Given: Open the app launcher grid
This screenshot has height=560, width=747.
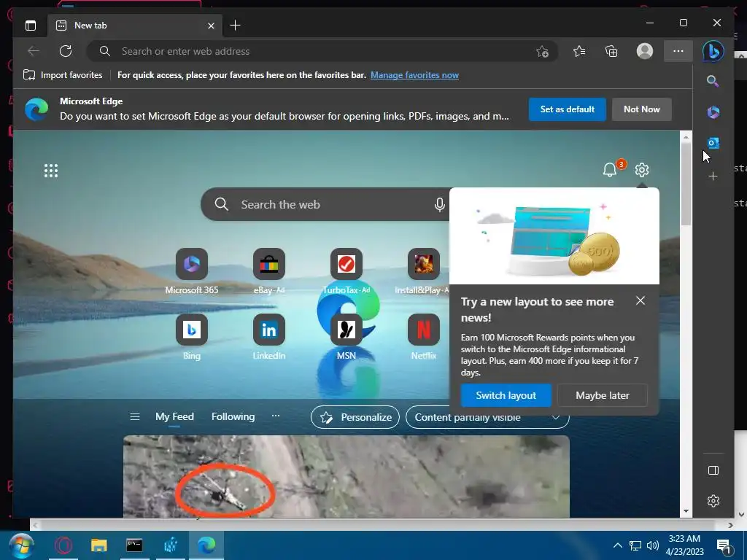Looking at the screenshot, I should (x=51, y=171).
